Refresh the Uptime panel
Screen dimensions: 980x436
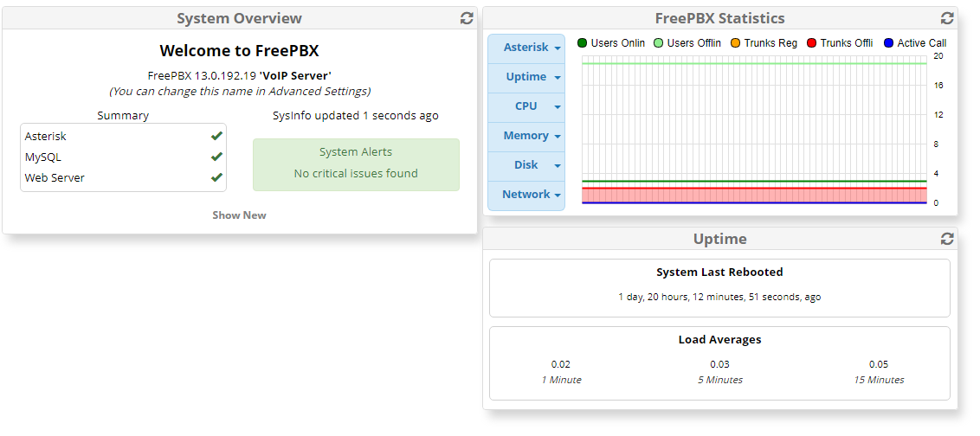click(947, 239)
